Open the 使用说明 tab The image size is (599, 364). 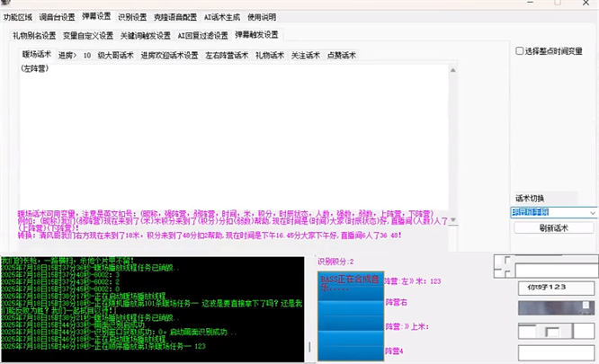tap(262, 18)
